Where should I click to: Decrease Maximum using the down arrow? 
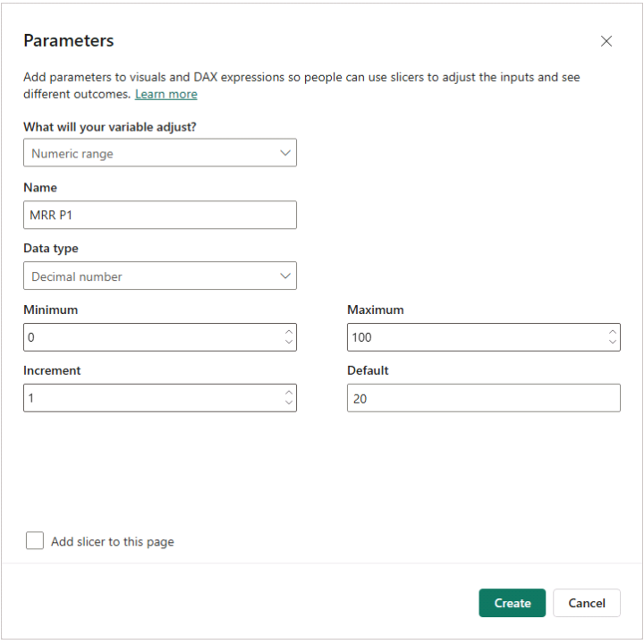point(613,343)
